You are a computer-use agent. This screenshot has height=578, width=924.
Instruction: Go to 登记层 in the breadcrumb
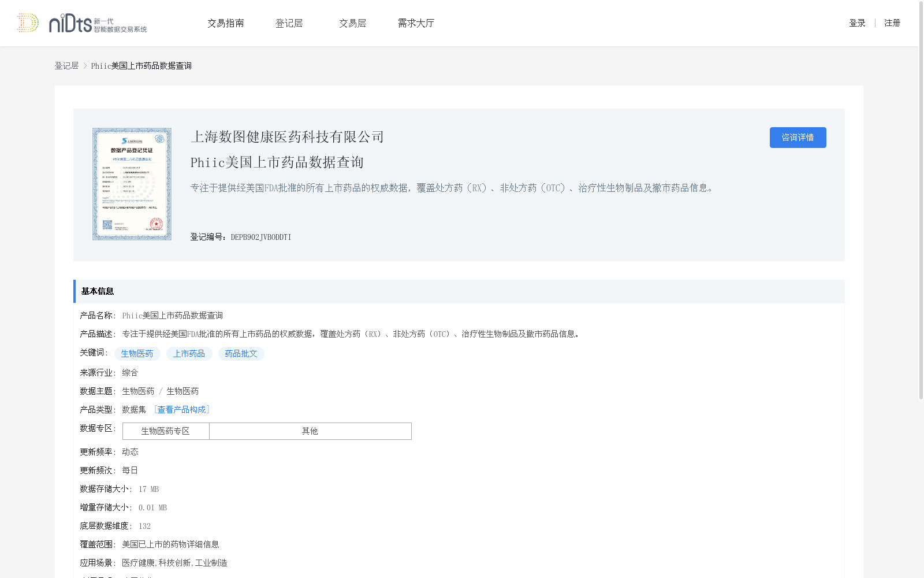click(x=66, y=66)
